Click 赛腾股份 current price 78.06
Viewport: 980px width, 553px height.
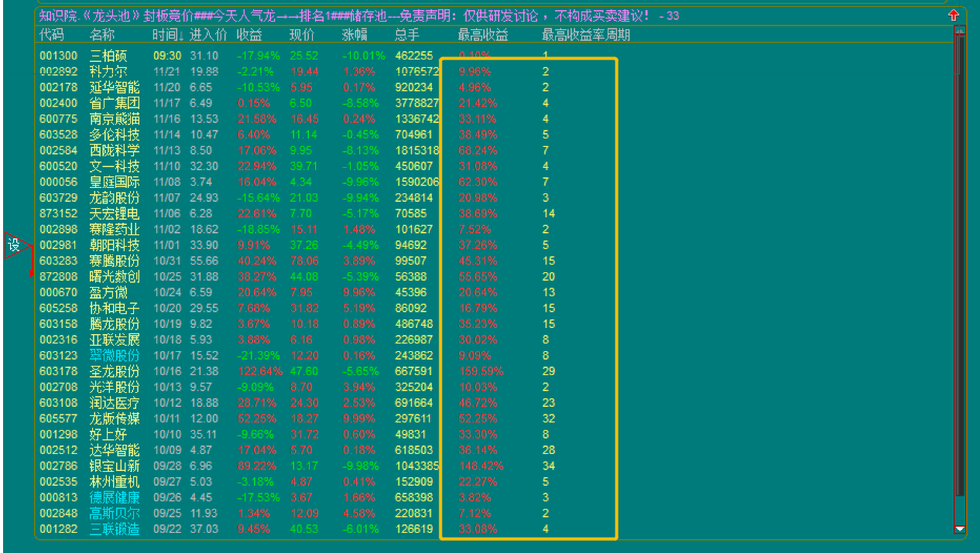(304, 261)
